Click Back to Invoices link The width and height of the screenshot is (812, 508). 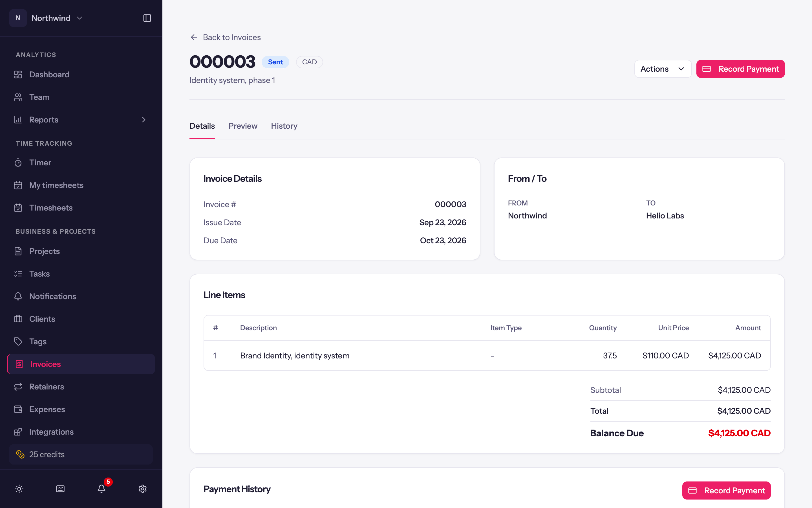click(x=226, y=37)
